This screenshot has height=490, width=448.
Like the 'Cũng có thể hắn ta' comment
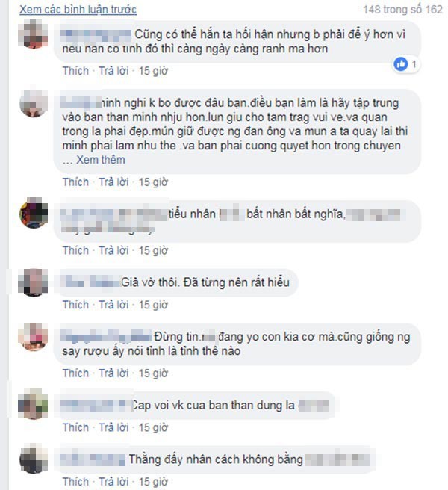point(75,71)
